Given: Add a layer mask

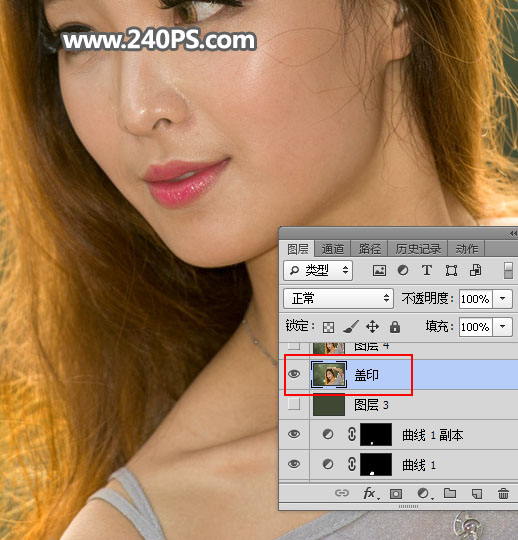Looking at the screenshot, I should [x=396, y=494].
